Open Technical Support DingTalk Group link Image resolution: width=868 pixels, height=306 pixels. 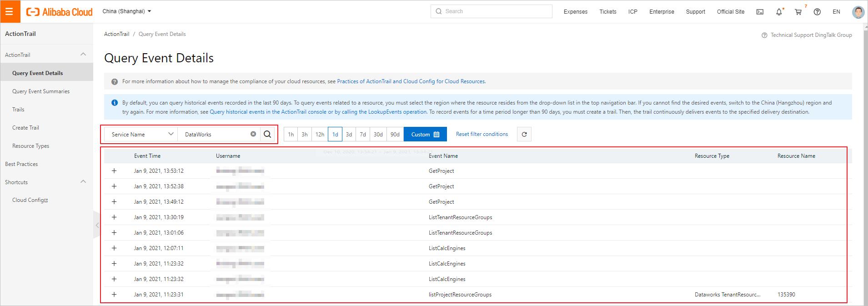point(807,35)
